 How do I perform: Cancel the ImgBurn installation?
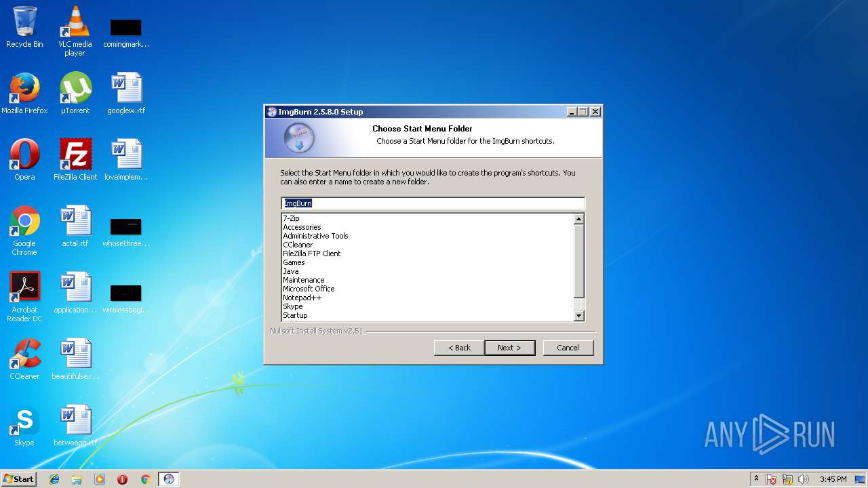tap(568, 348)
